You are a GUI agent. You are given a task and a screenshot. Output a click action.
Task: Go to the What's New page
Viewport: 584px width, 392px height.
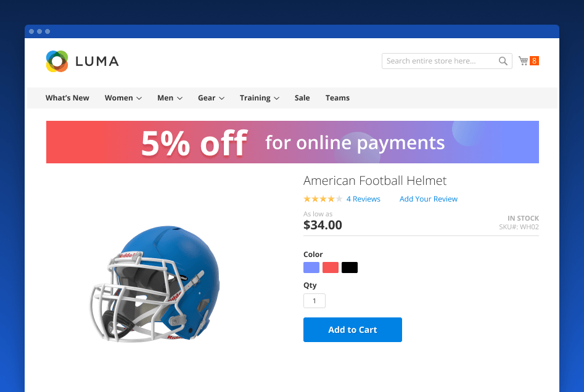pyautogui.click(x=67, y=98)
